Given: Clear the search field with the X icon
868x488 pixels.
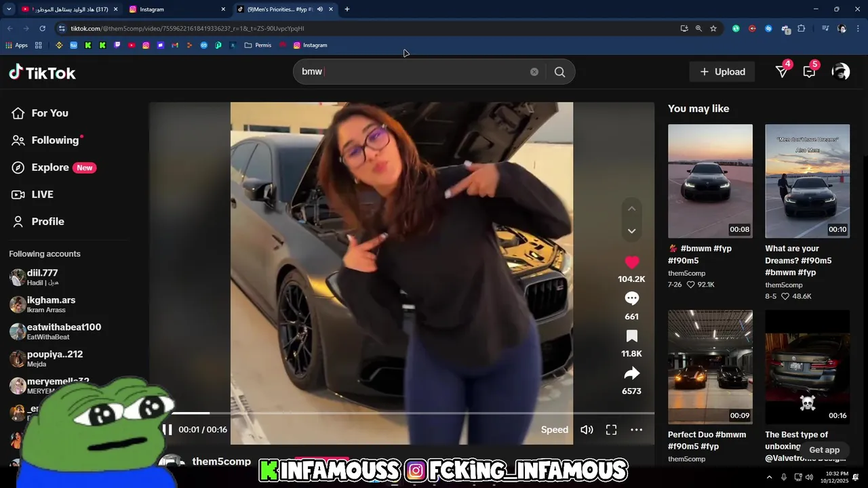Looking at the screenshot, I should coord(534,72).
